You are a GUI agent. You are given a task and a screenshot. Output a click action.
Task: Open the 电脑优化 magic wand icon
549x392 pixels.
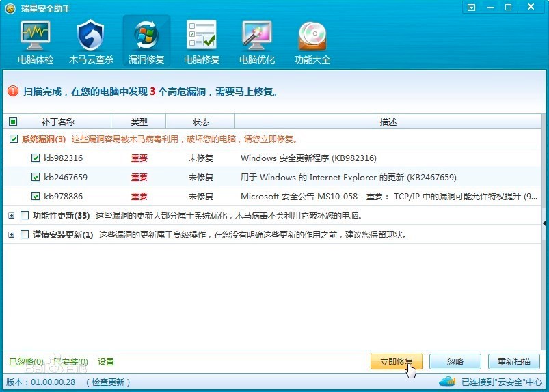[257, 36]
